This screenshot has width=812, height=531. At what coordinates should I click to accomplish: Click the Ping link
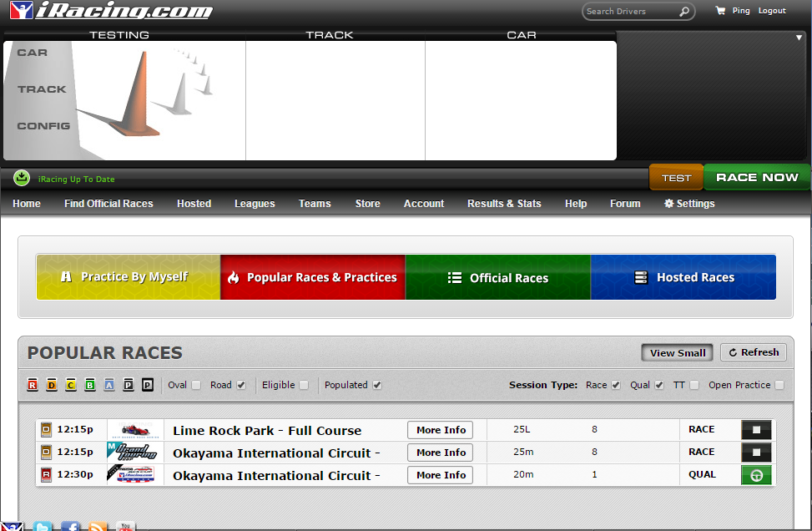741,11
